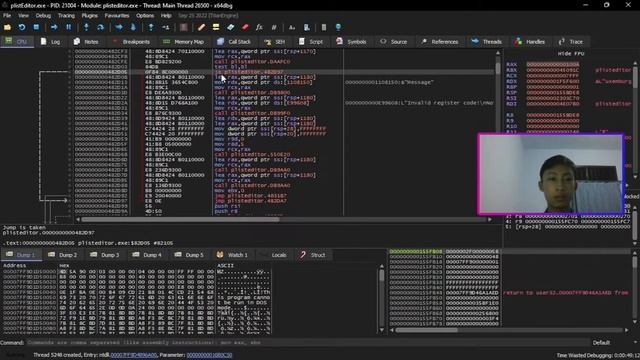Click the Execute Till Return icon
640x360 pixels.
(151, 27)
